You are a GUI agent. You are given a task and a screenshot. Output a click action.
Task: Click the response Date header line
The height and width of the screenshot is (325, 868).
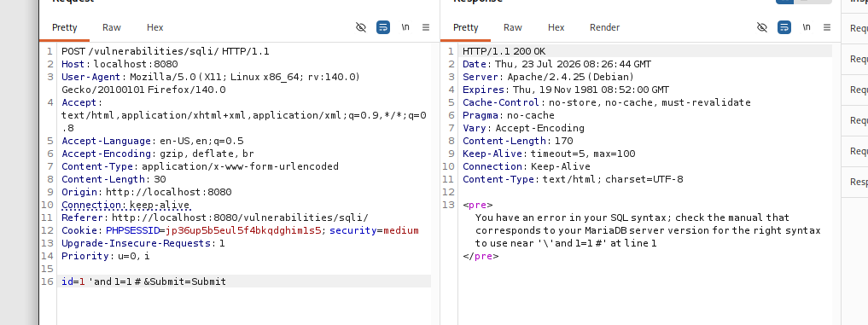556,64
